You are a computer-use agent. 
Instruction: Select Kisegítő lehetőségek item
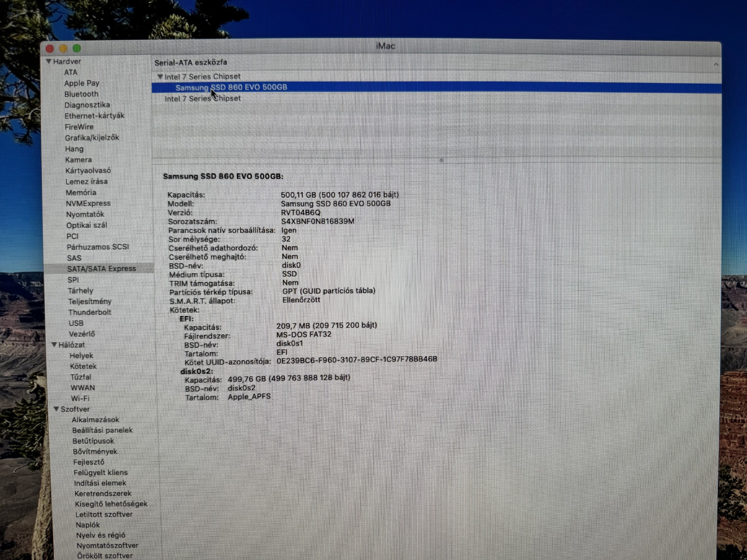pos(111,504)
